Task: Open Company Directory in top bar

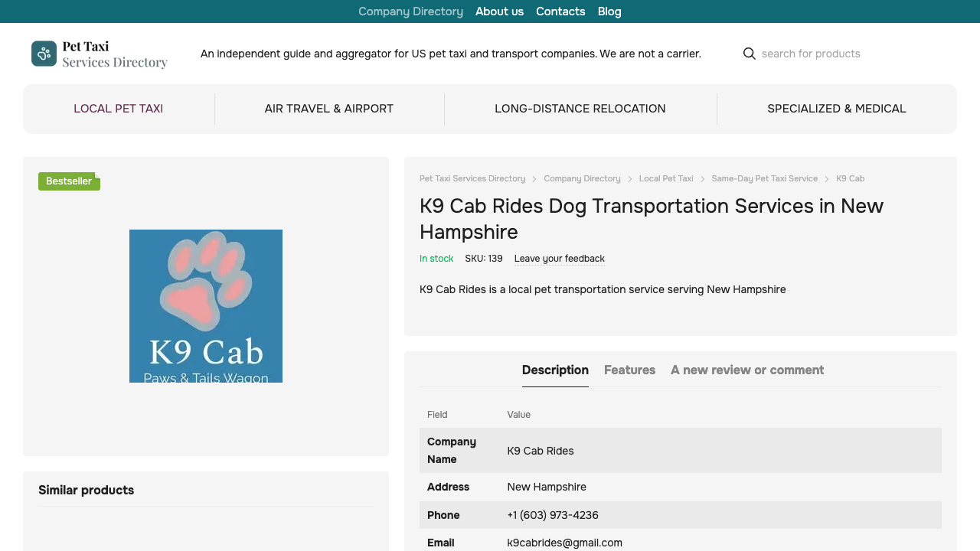Action: [410, 11]
